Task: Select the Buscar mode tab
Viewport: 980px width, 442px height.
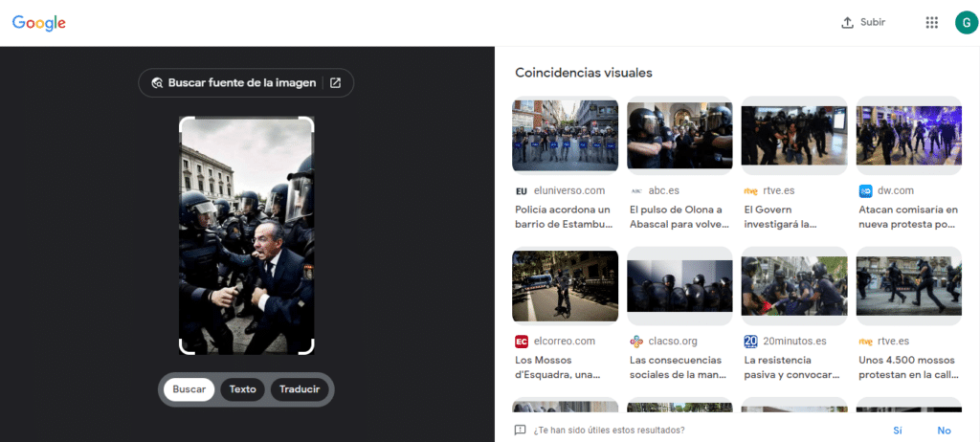Action: click(x=189, y=389)
